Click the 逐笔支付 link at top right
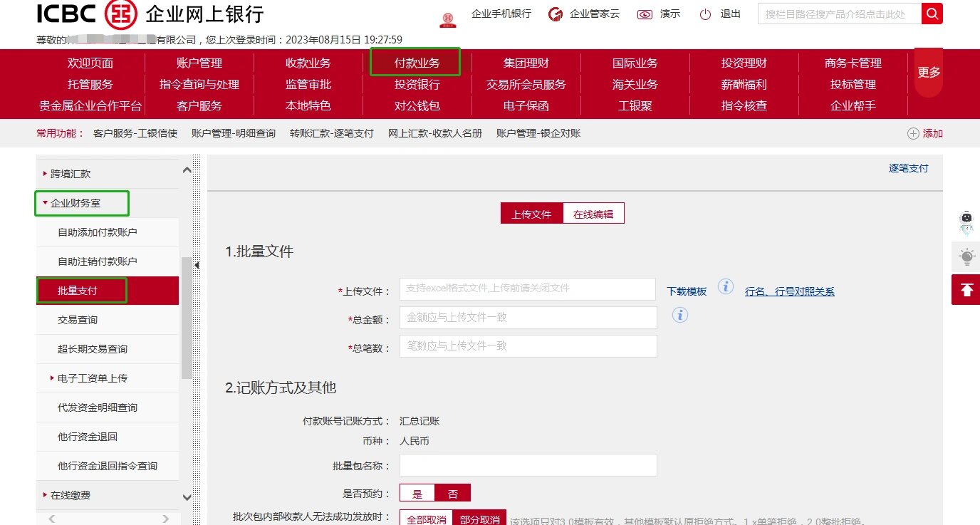The width and height of the screenshot is (980, 525). [909, 168]
